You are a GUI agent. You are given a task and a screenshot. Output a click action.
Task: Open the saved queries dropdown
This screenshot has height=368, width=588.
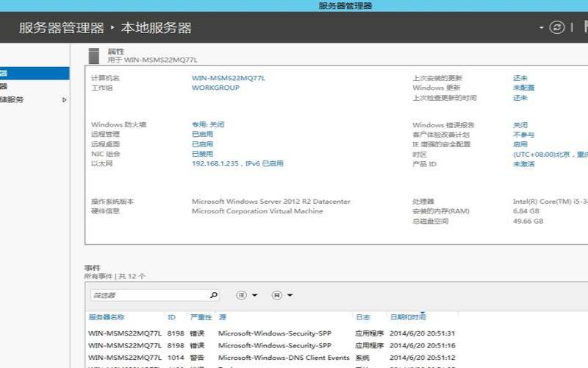[282, 295]
